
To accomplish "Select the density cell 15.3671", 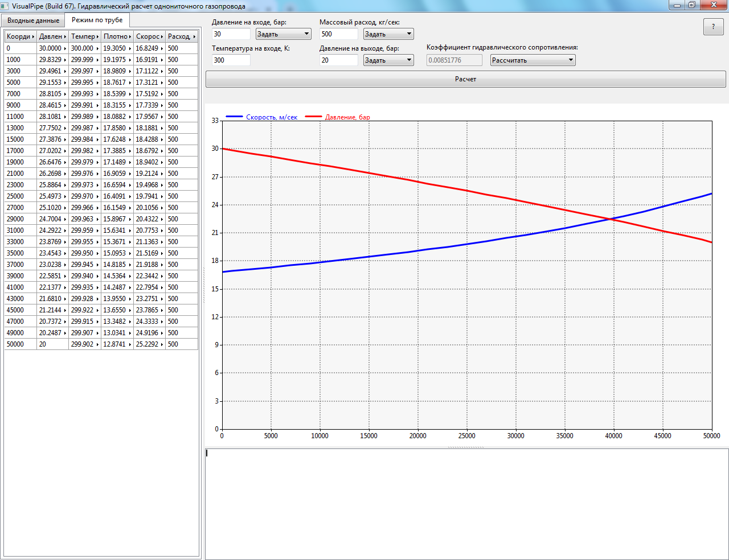I will [x=117, y=242].
